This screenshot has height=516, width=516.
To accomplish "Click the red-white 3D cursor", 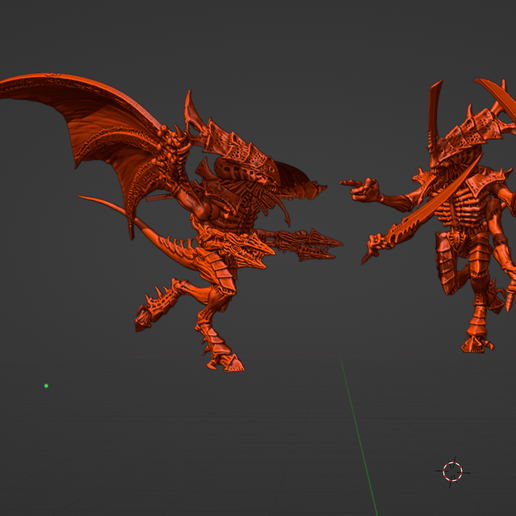I will (452, 471).
